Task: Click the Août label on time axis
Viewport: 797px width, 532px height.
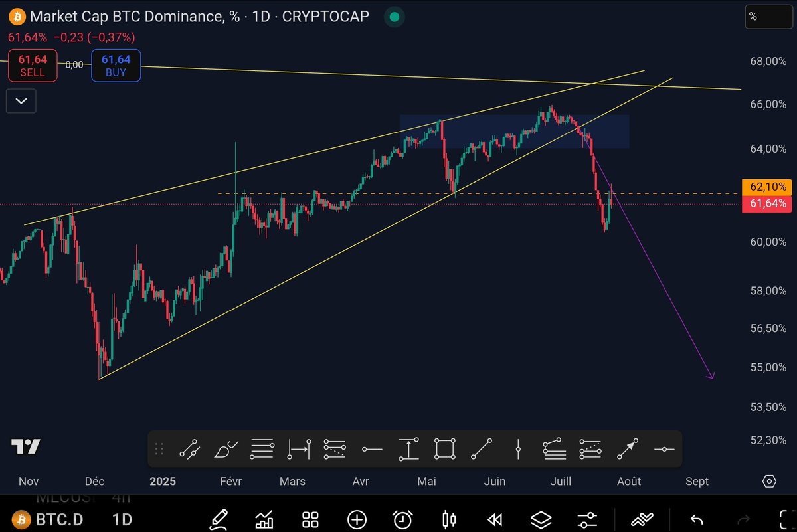Action: coord(629,481)
